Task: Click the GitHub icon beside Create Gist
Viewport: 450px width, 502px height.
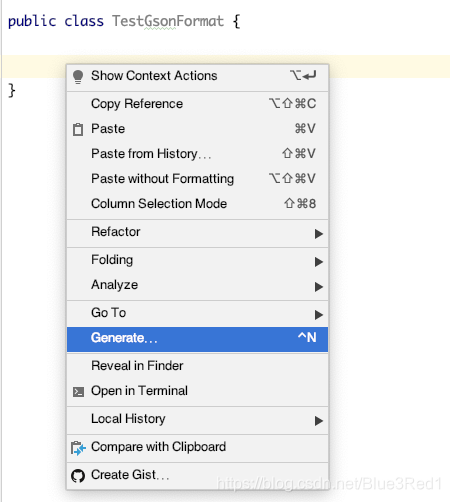Action: point(78,476)
